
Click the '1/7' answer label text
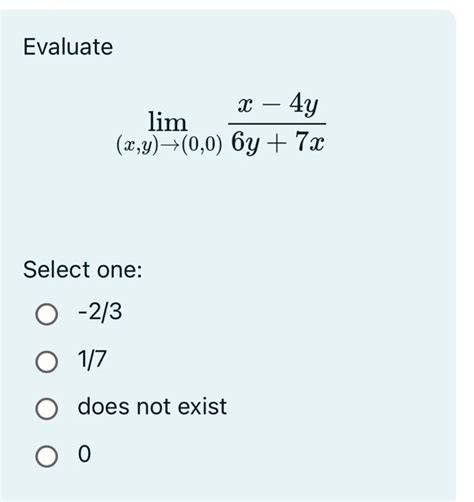[x=92, y=360]
